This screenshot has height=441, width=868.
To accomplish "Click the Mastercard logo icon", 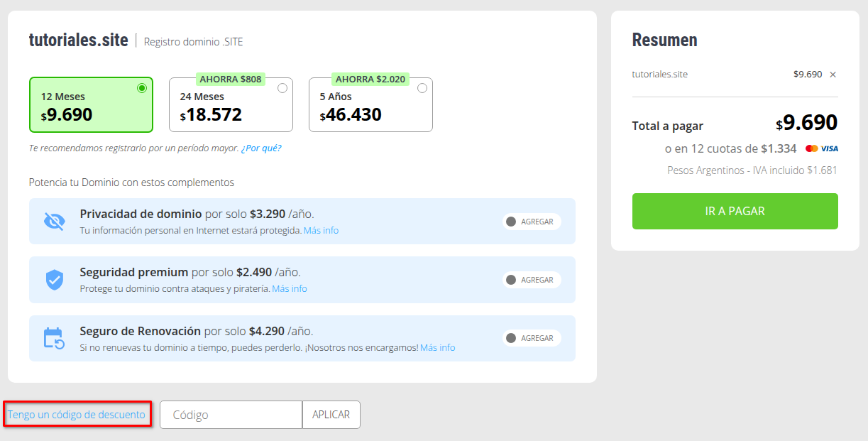I will pyautogui.click(x=812, y=148).
